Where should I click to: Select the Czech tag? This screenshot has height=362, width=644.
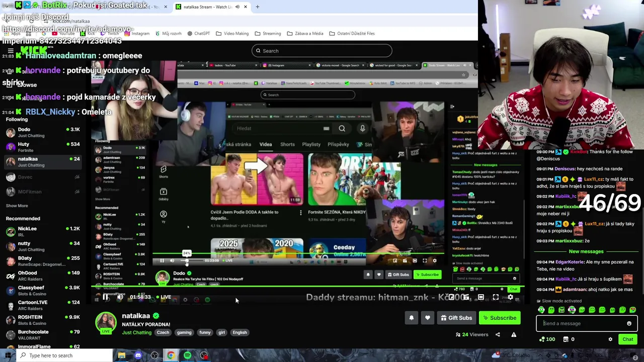click(x=163, y=332)
